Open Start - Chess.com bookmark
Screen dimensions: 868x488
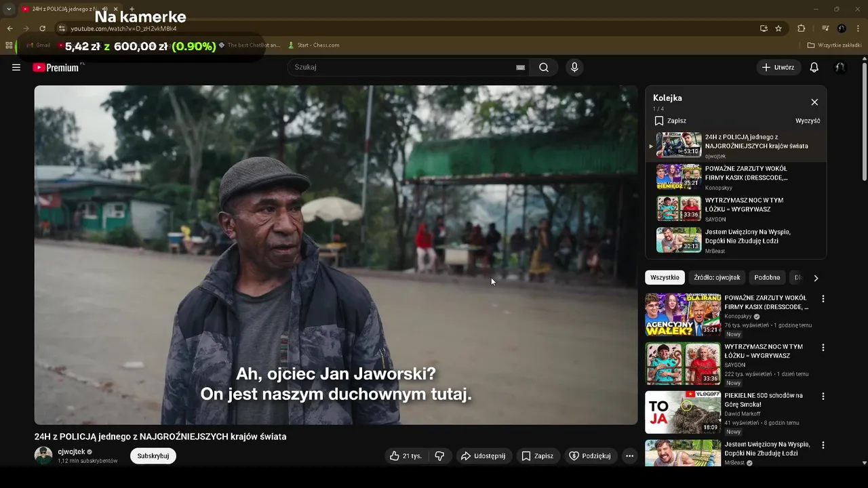[313, 45]
